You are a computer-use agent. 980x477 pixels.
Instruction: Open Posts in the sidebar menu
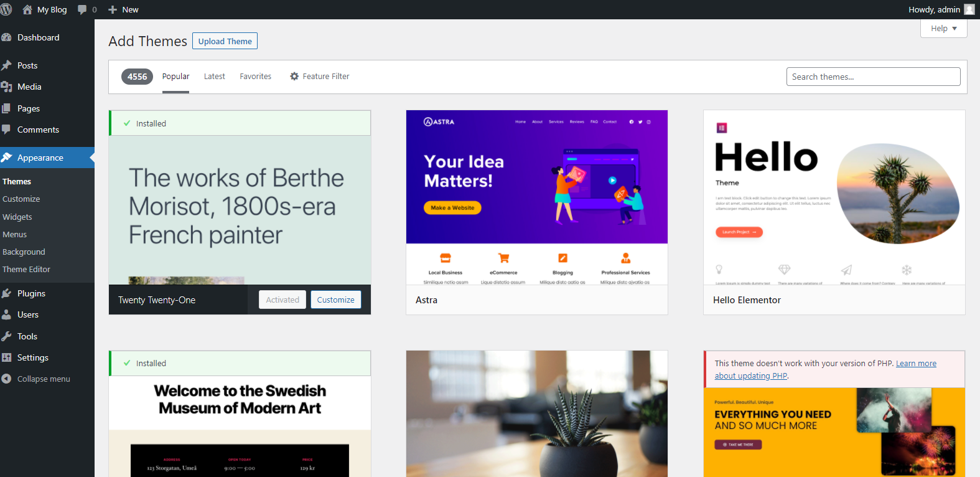pyautogui.click(x=27, y=65)
